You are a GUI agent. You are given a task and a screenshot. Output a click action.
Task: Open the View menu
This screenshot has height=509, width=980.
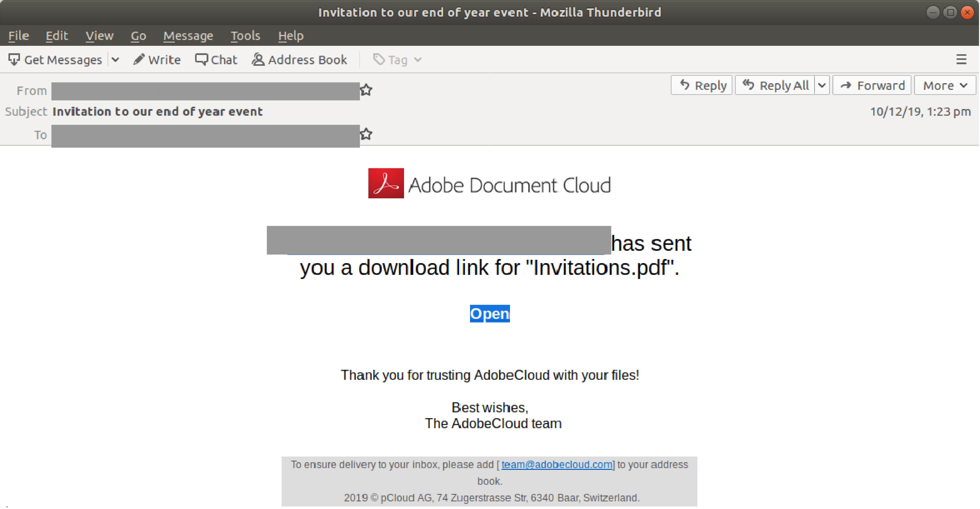(99, 36)
